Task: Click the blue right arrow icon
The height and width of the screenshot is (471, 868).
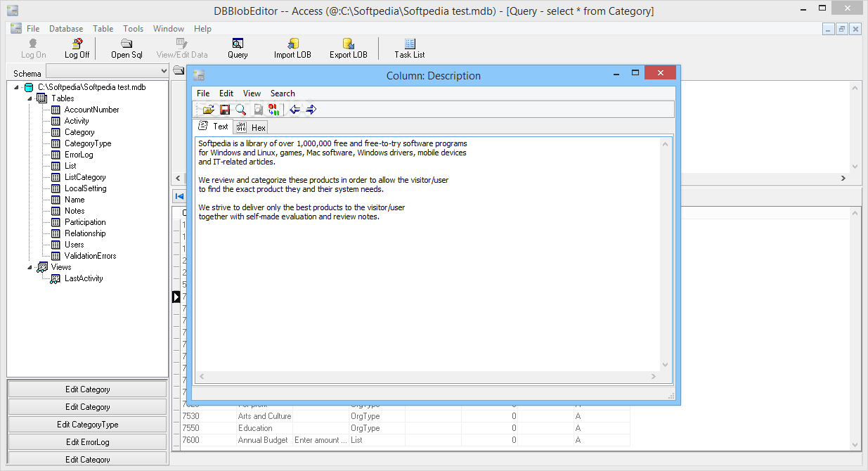Action: click(x=311, y=110)
